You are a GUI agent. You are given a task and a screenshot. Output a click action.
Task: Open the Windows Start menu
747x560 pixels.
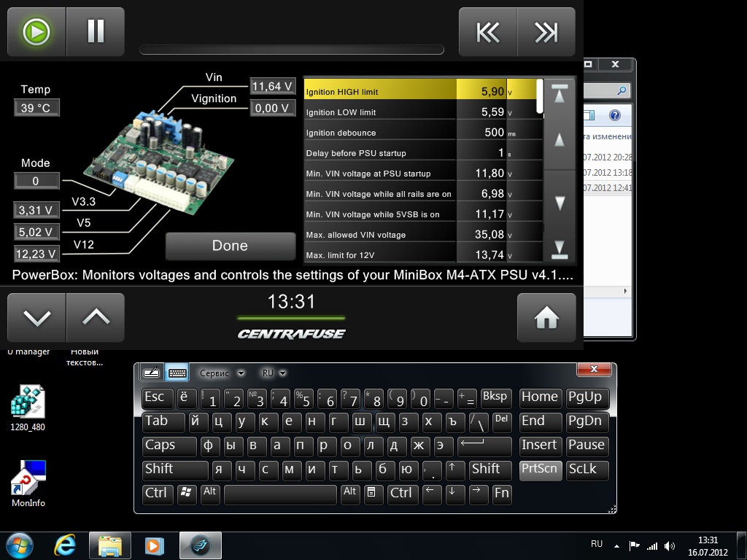click(20, 545)
